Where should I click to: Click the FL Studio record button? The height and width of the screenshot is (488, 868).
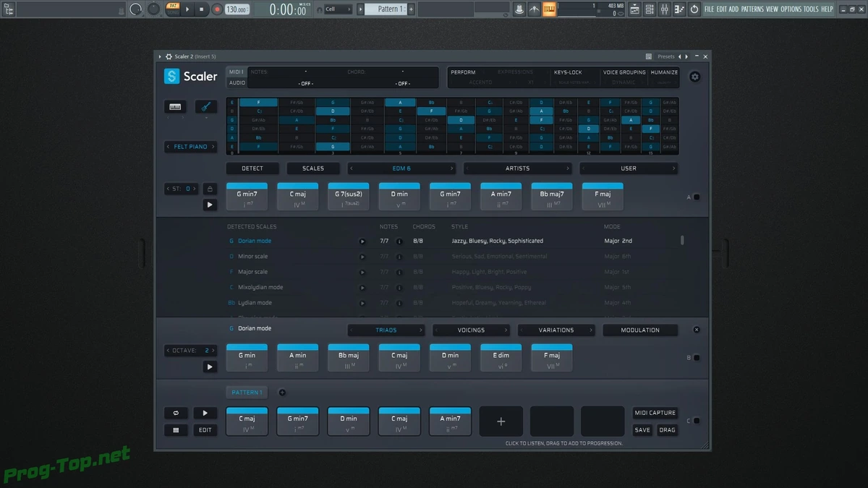(216, 9)
